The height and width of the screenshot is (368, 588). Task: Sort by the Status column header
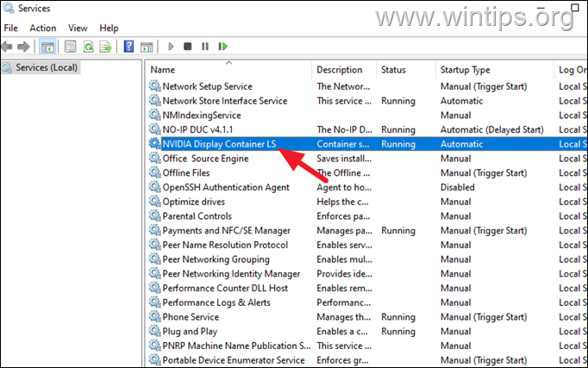click(393, 70)
